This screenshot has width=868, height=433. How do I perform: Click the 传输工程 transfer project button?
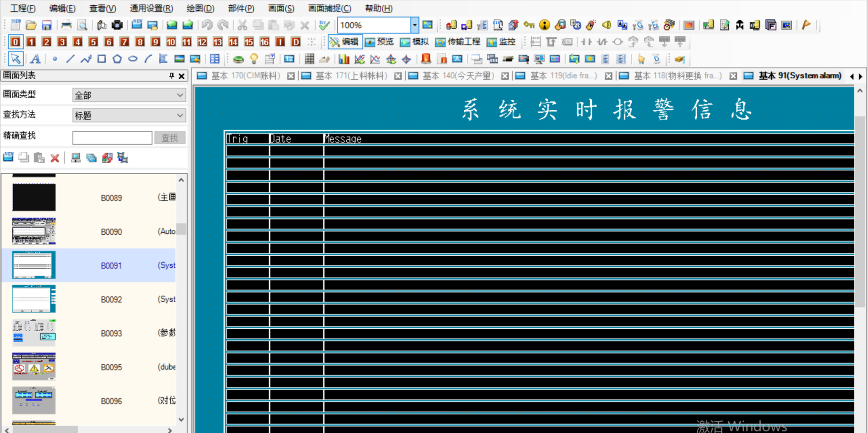(458, 42)
